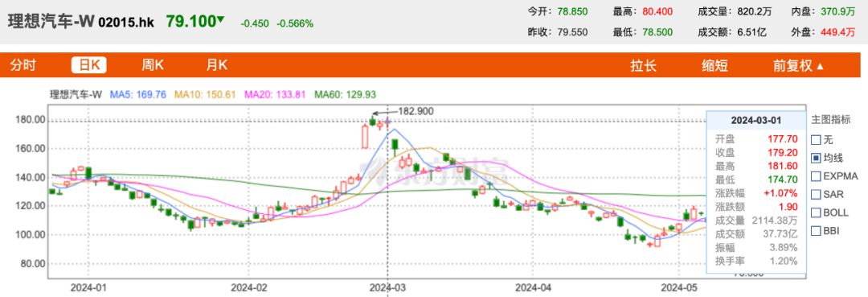Screen dimensions: 868x297
Task: Click the 理想汽车-W chart legend name
Action: pos(76,95)
